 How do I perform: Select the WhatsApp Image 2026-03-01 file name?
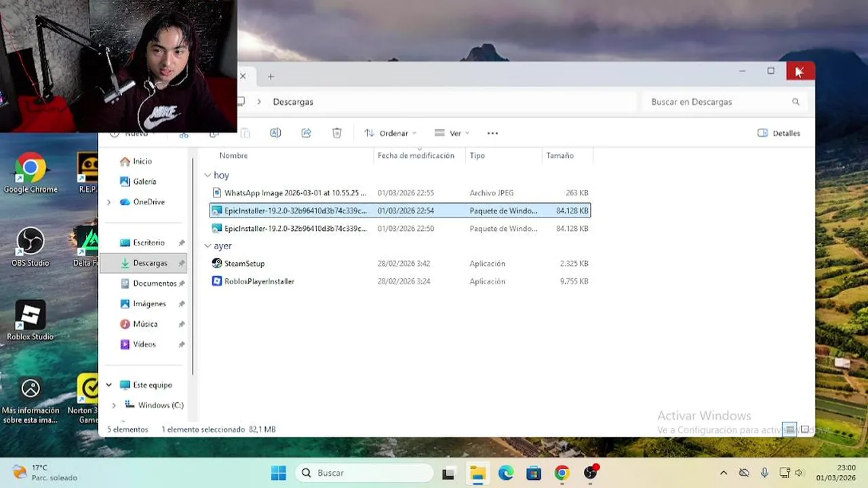pyautogui.click(x=295, y=193)
